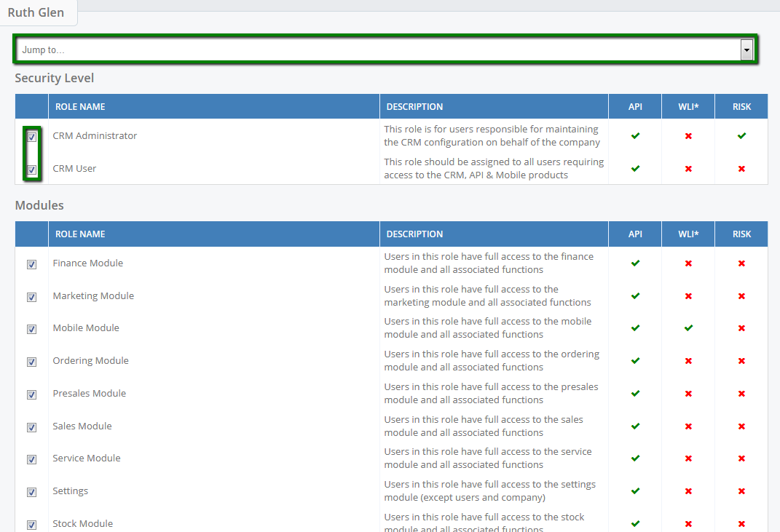Toggle the Settings role checkbox
This screenshot has height=532, width=780.
point(32,492)
